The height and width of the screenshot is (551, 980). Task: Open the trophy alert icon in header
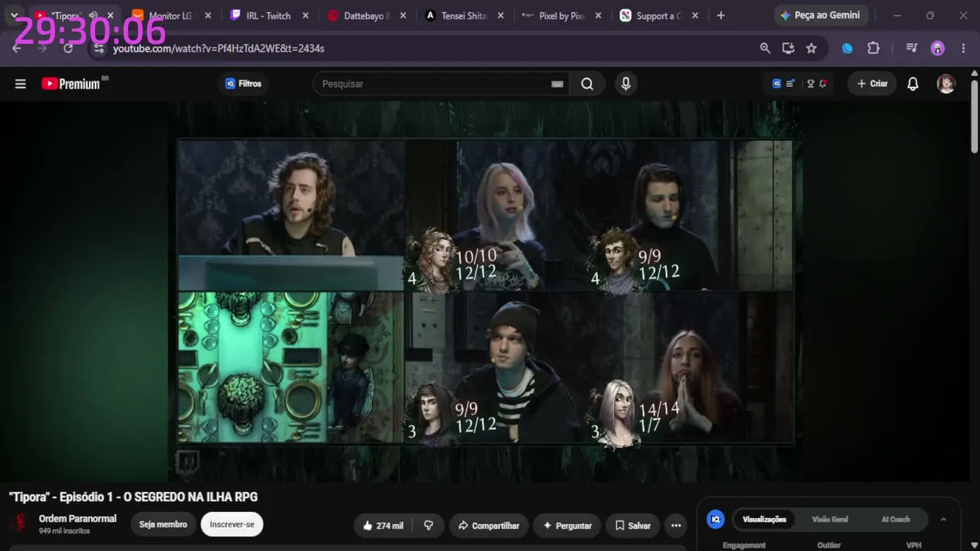click(x=817, y=84)
